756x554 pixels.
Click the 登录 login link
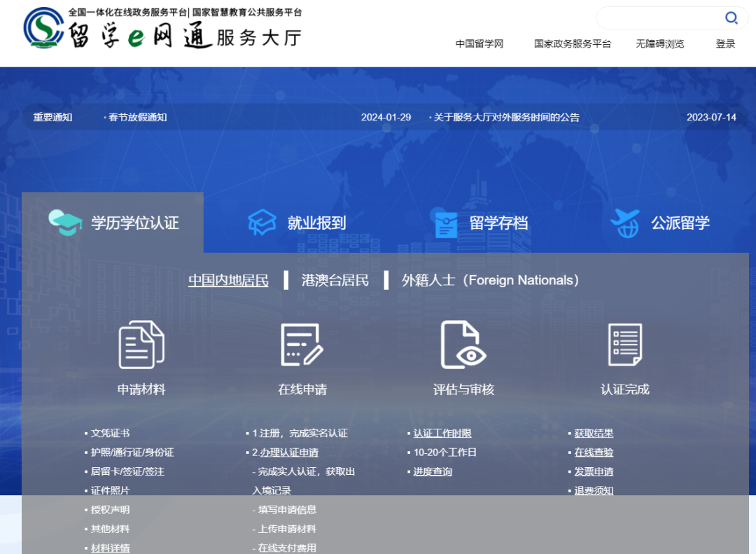(725, 43)
